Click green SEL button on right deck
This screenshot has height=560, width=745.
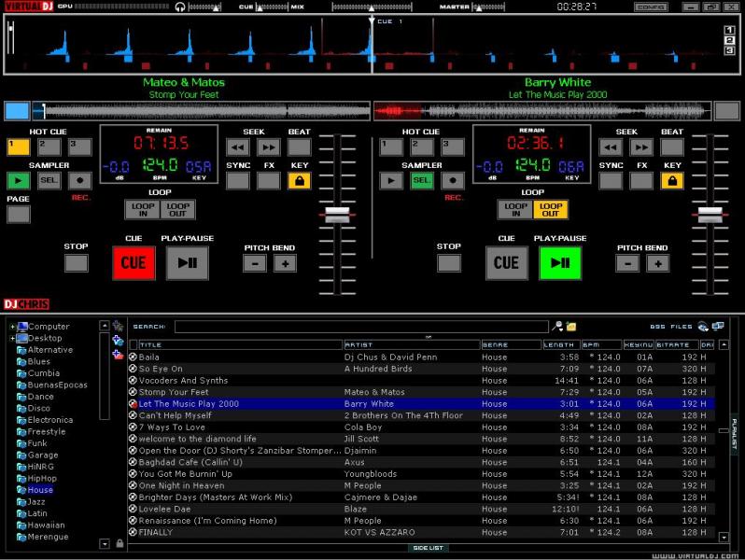422,180
